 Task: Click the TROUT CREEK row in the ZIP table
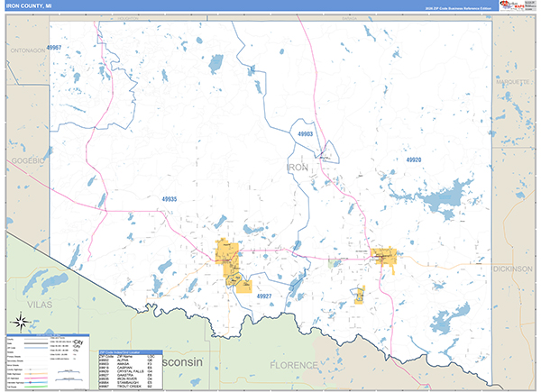tap(131, 386)
